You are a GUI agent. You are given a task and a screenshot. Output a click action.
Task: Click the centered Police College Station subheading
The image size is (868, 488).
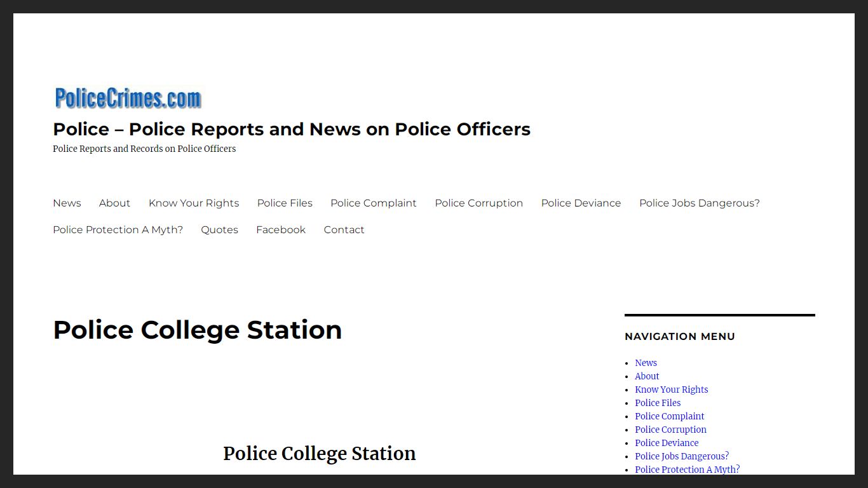click(320, 454)
